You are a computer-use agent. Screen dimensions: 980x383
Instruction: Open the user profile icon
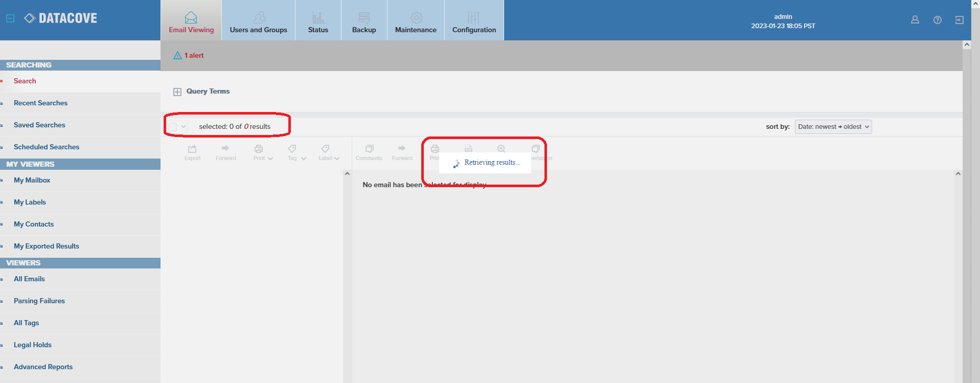[915, 20]
